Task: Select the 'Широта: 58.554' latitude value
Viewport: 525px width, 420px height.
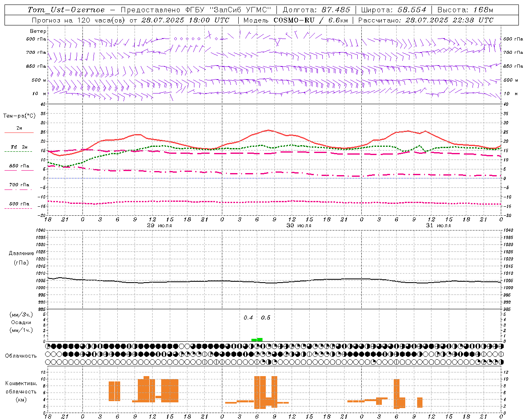Action: click(x=393, y=10)
